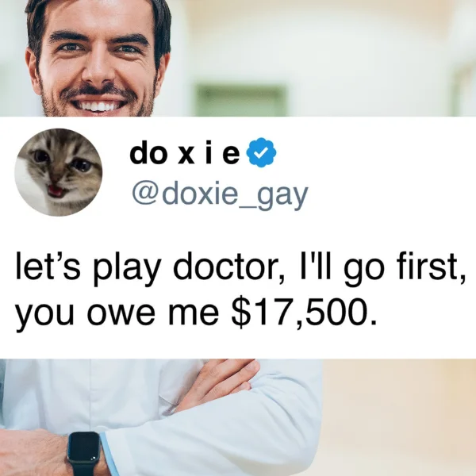
Task: Click the man's dark hair
Action: [97, 12]
